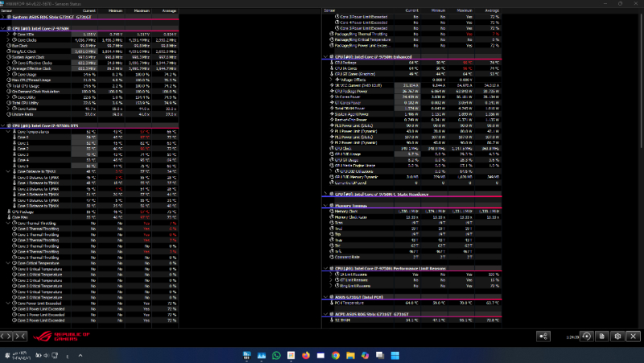The width and height of the screenshot is (644, 363).
Task: Select Package/Ring Thermal Throttling row
Action: (411, 34)
